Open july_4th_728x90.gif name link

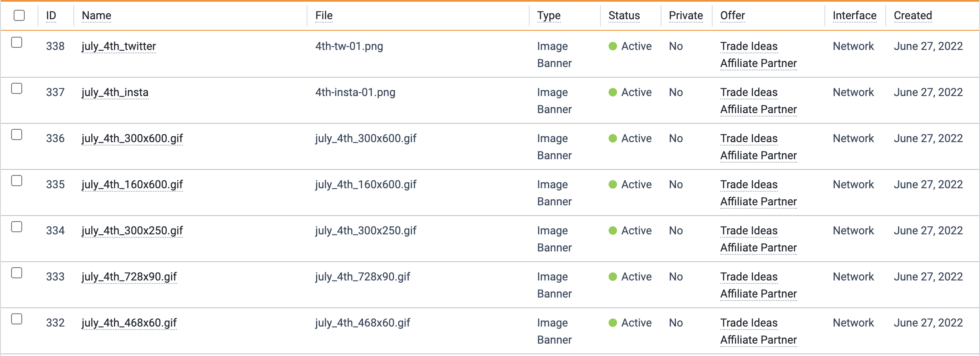(129, 277)
